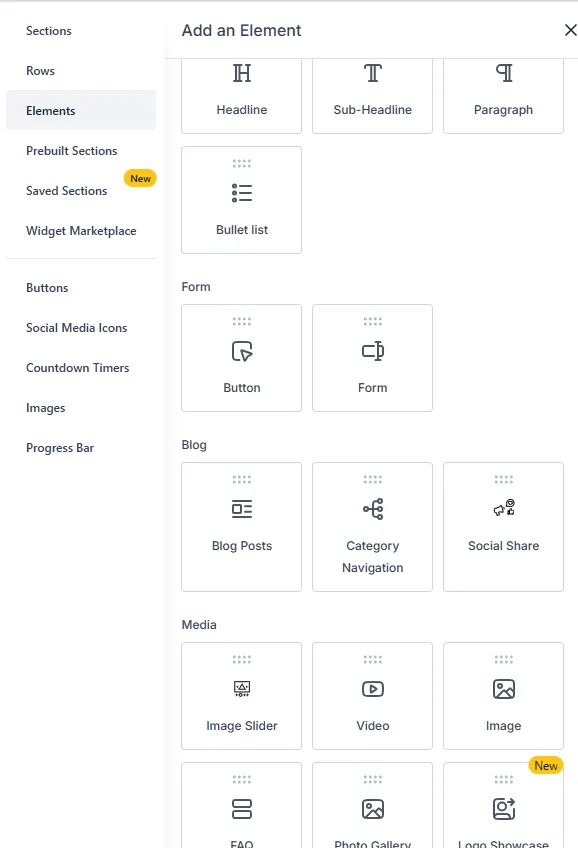
Task: Switch to the Rows tab
Action: [x=41, y=71]
